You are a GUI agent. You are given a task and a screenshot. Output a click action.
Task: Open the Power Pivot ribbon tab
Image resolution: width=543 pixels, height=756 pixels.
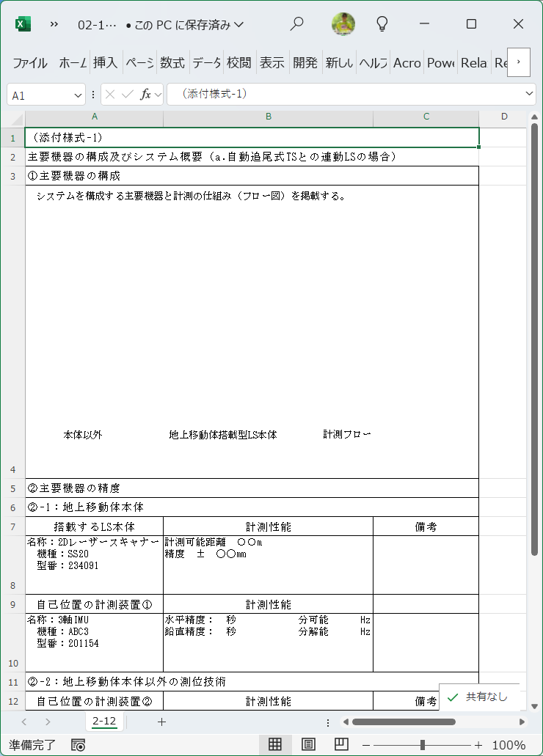(441, 62)
